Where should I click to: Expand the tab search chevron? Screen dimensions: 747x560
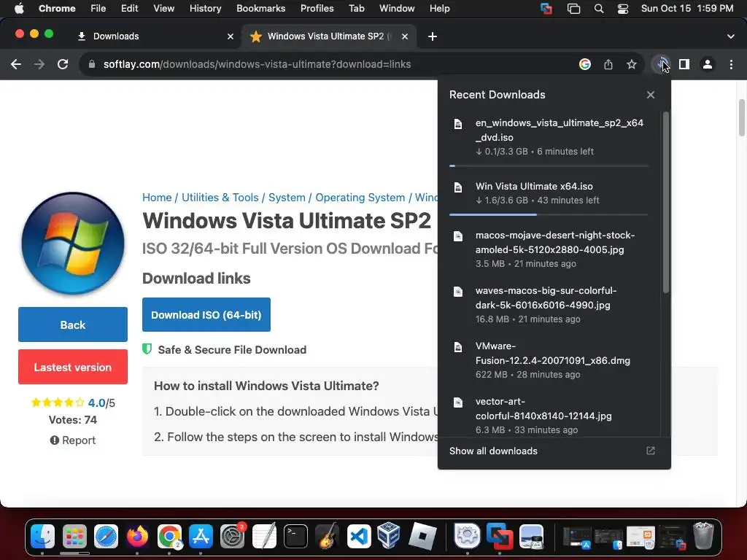731,36
